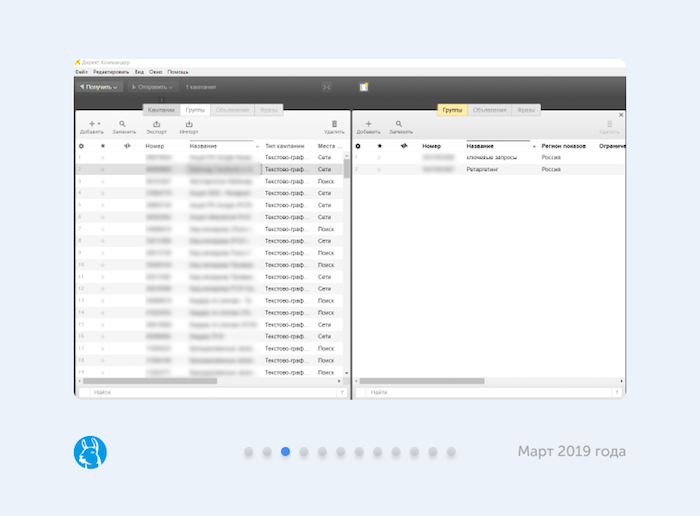Click the Заменить magnifier icon in the right panel
Viewport: 700px width, 516px height.
tap(399, 124)
